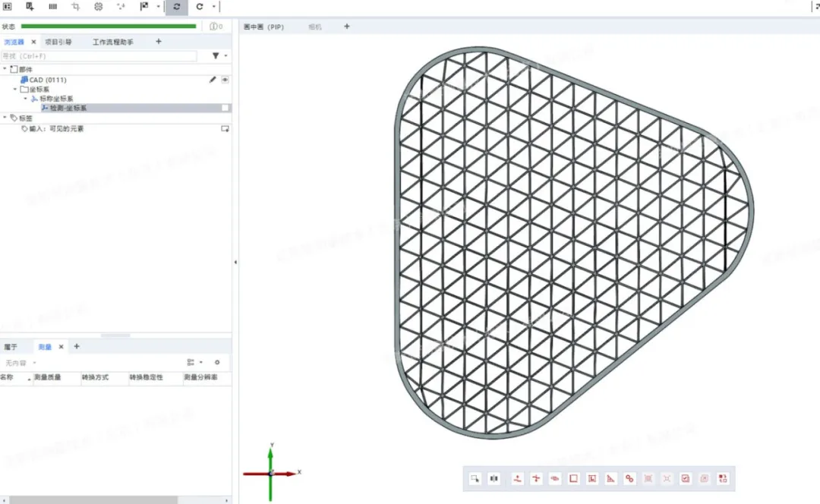Click the mirror/symmetry tool icon

coord(494,478)
